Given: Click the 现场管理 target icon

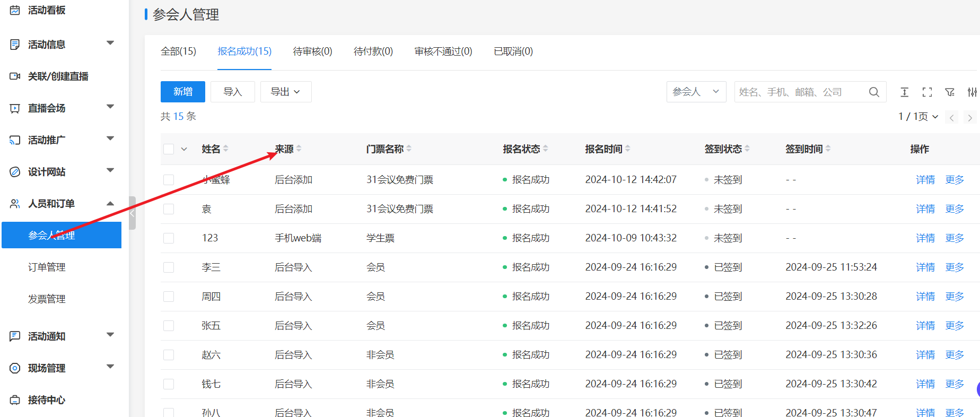Looking at the screenshot, I should point(15,368).
